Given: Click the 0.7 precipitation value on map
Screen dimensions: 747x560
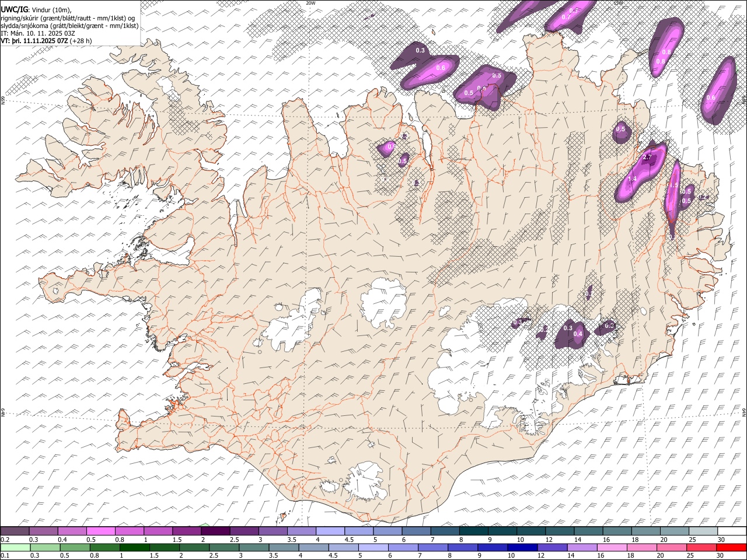Looking at the screenshot, I should (566, 17).
